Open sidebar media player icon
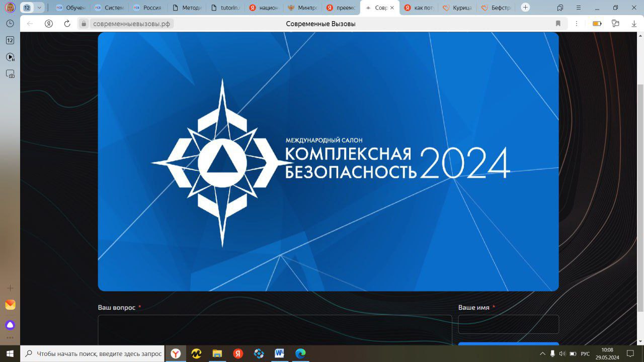 (10, 57)
